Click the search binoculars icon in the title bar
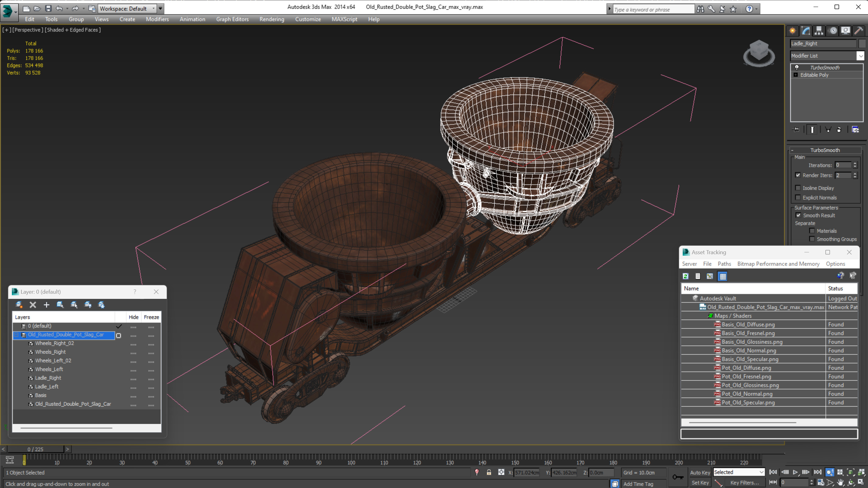The height and width of the screenshot is (488, 868). coord(700,9)
